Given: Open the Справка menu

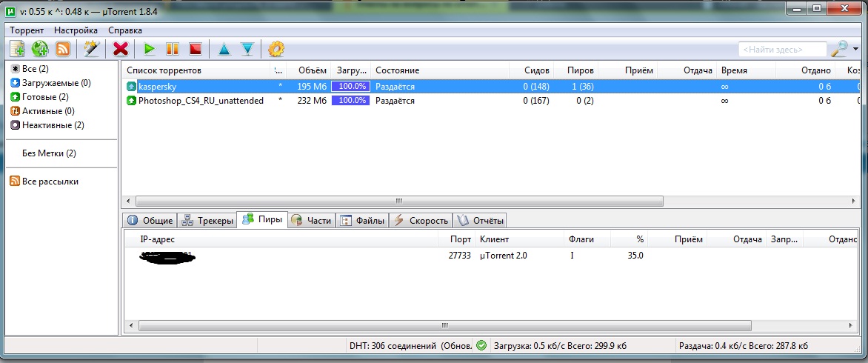Looking at the screenshot, I should [125, 30].
